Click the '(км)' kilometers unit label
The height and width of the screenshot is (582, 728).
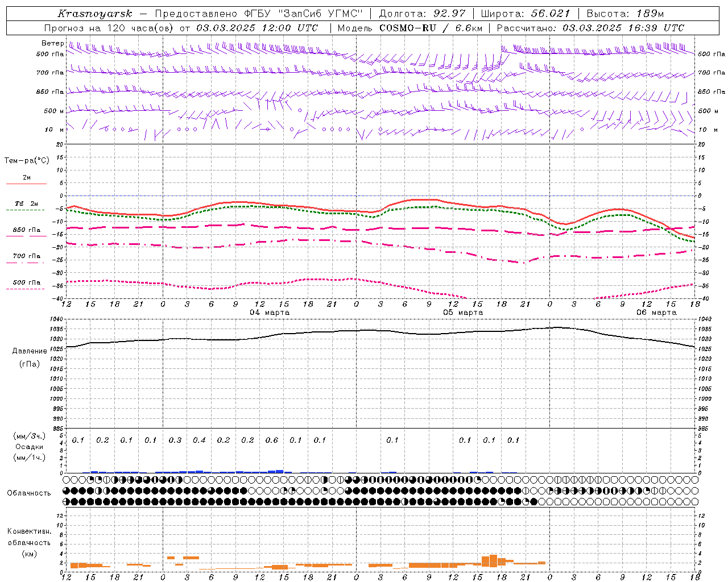tap(29, 554)
